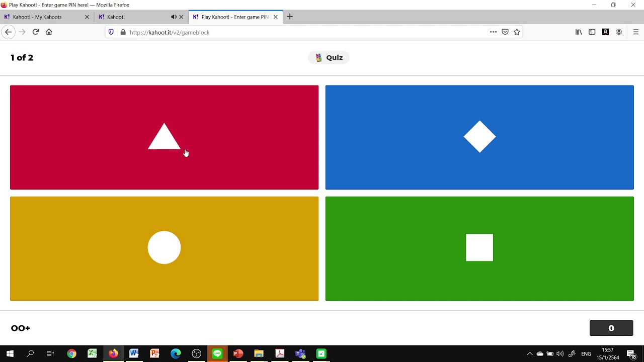Save page to Pocket
Screen dimensions: 644x362
[x=505, y=32]
